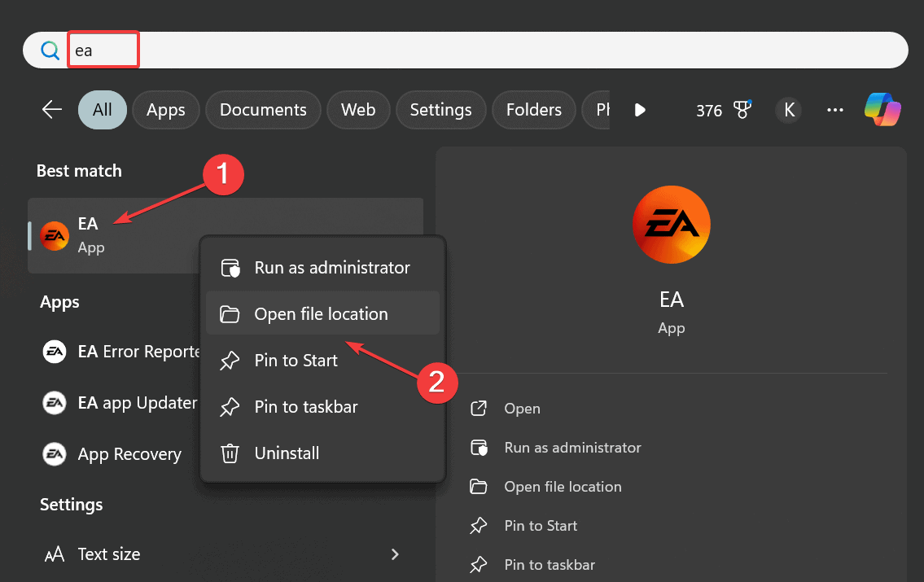
Task: Click the search magnifier icon
Action: tap(50, 50)
